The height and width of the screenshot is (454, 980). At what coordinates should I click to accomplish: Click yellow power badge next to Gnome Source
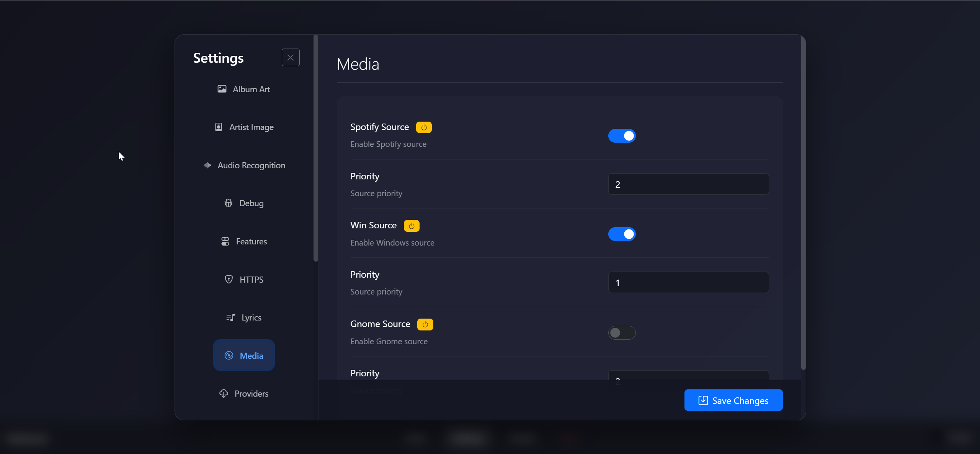click(x=425, y=324)
